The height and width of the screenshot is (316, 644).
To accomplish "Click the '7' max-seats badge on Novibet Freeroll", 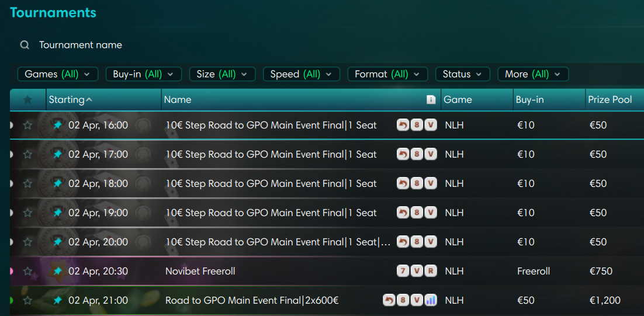I will [403, 271].
